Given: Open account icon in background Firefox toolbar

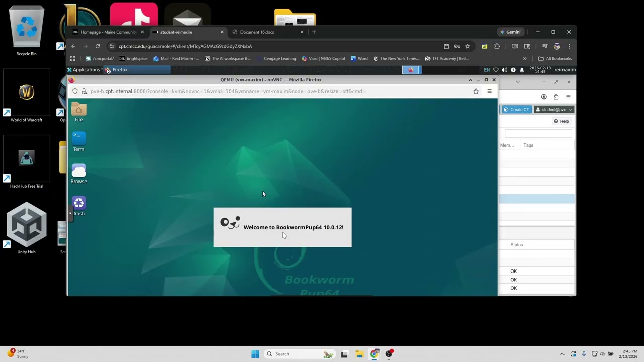Looking at the screenshot, I should point(544,97).
